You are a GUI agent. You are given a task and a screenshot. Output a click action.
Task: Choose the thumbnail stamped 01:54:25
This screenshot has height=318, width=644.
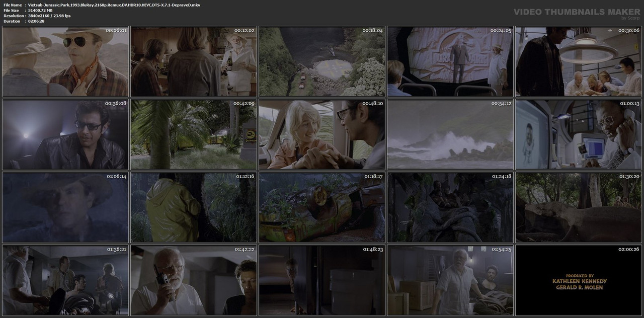point(450,280)
